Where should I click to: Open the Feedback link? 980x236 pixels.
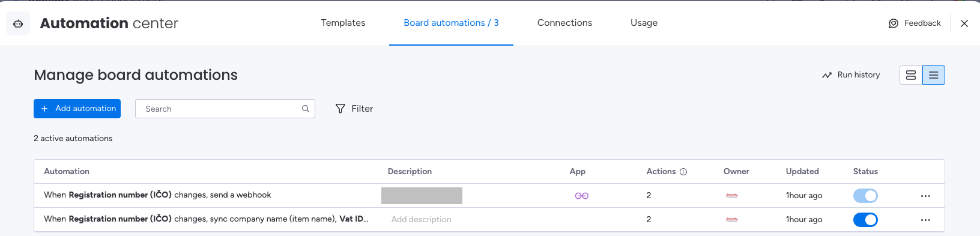(915, 23)
